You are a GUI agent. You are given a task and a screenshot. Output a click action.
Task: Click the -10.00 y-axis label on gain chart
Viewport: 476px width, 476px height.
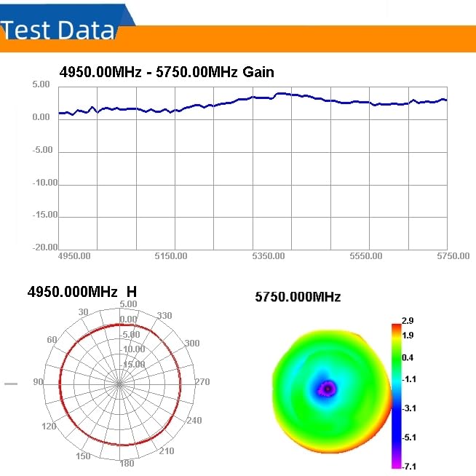click(x=44, y=183)
